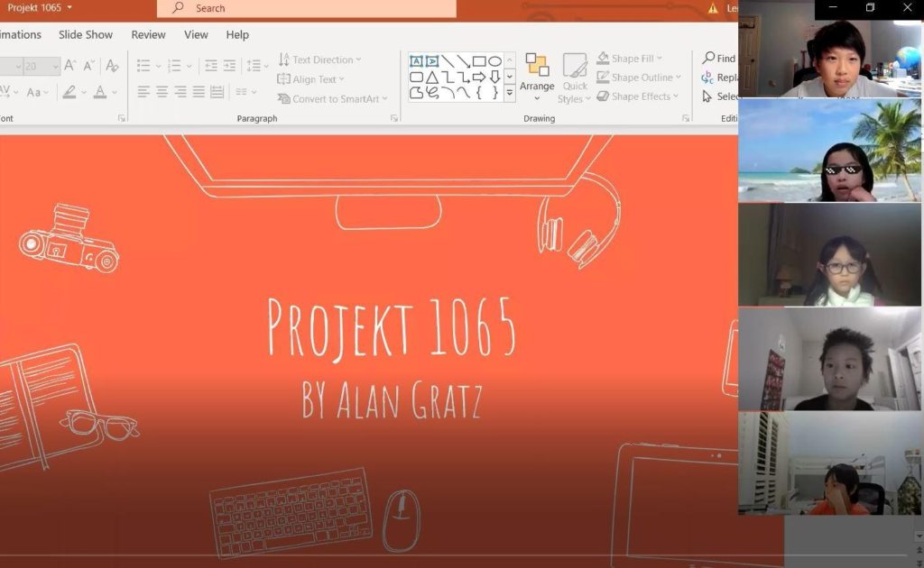Pick the straight Line shape
The width and height of the screenshot is (924, 568).
[448, 61]
